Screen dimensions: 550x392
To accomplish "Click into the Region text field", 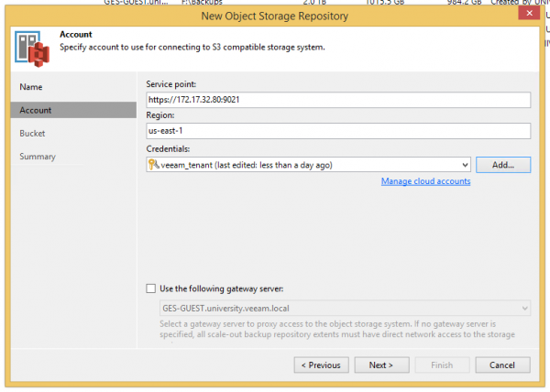I will (338, 131).
